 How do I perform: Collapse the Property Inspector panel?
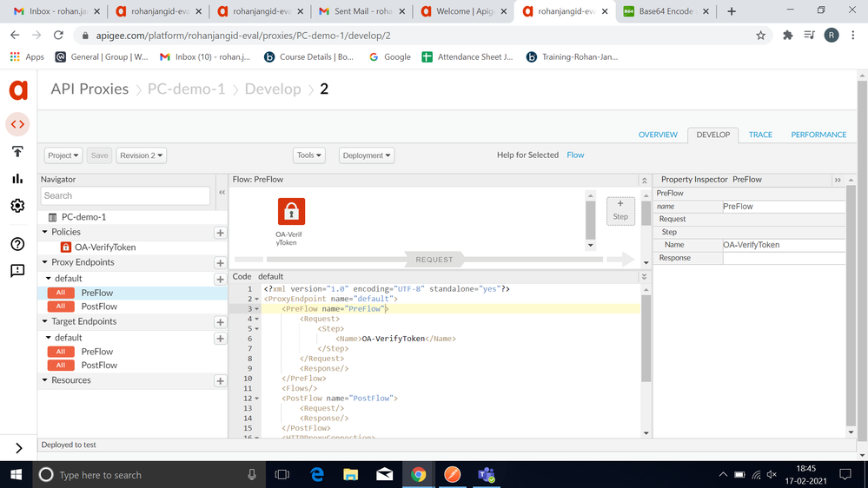coord(838,180)
